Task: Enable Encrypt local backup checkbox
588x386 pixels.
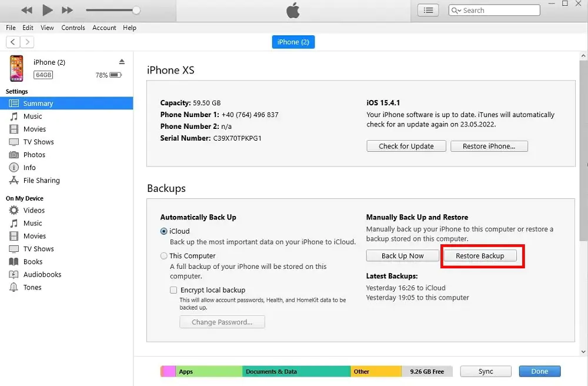Action: coord(173,290)
